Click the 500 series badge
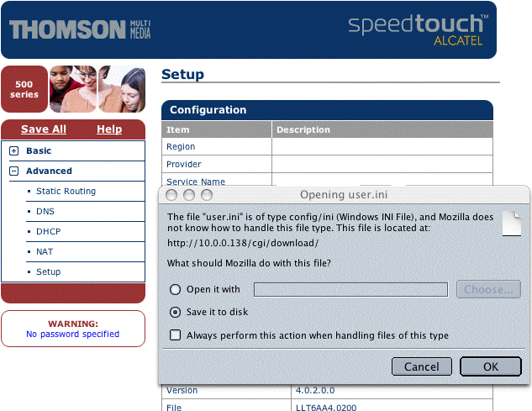532x411 pixels. coord(24,89)
